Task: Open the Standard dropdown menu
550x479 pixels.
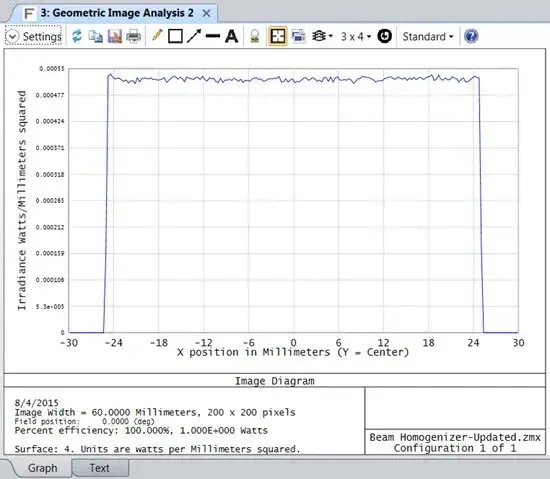Action: point(428,36)
